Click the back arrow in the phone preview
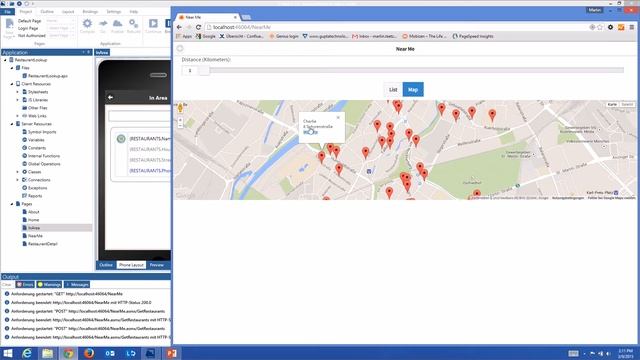 click(x=110, y=98)
